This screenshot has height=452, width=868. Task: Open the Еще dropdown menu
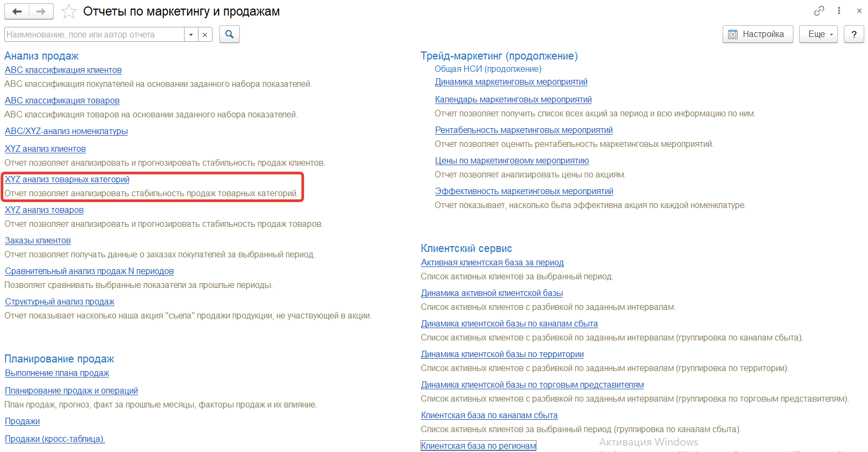click(818, 34)
